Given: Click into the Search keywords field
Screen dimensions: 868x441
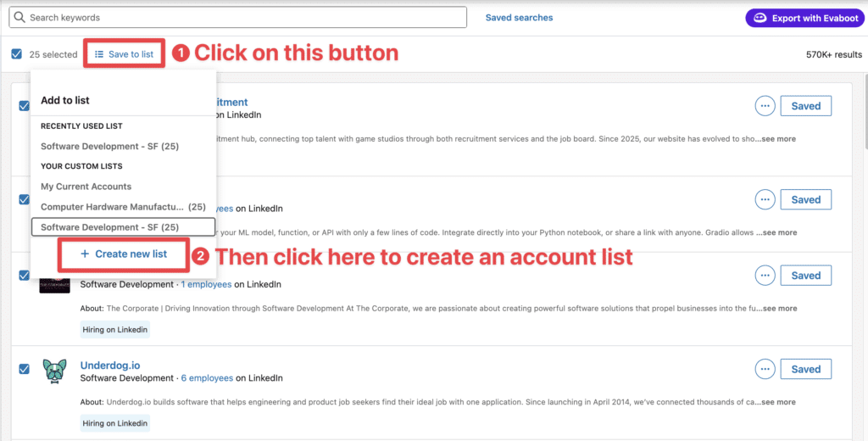Looking at the screenshot, I should pyautogui.click(x=238, y=17).
